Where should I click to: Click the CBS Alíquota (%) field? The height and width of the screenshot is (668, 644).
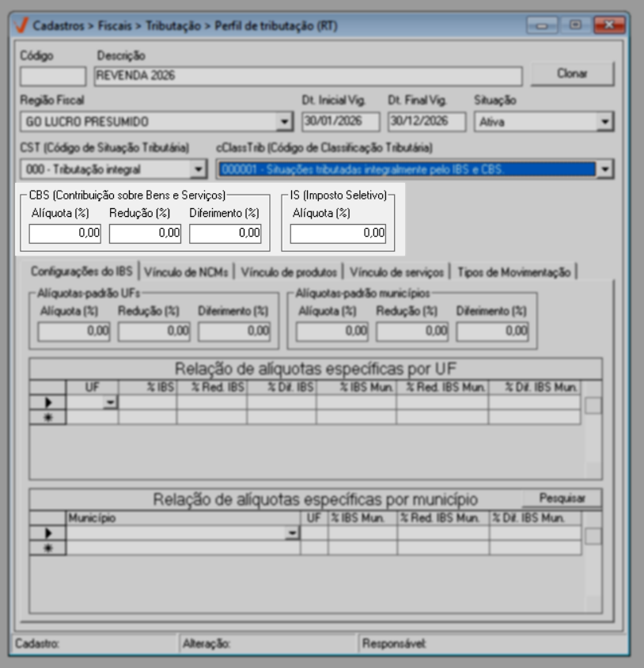[65, 233]
